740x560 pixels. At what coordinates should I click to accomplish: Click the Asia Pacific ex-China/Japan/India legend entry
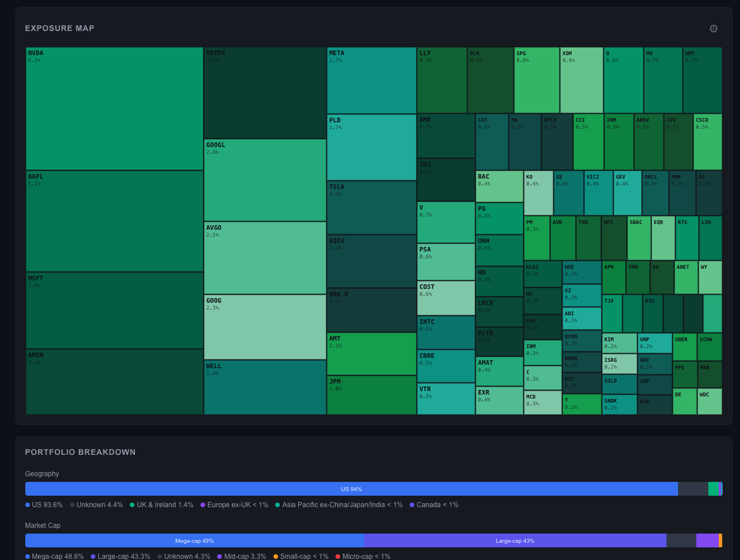tap(339, 505)
